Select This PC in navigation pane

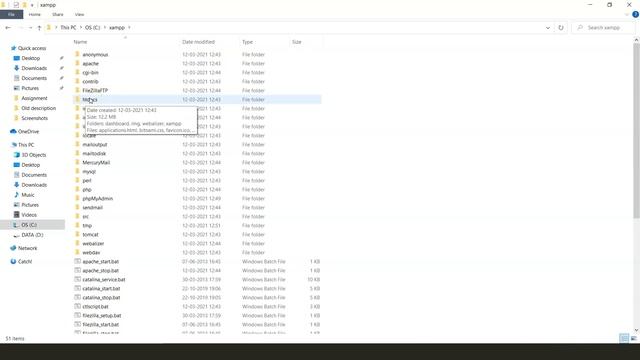click(26, 145)
